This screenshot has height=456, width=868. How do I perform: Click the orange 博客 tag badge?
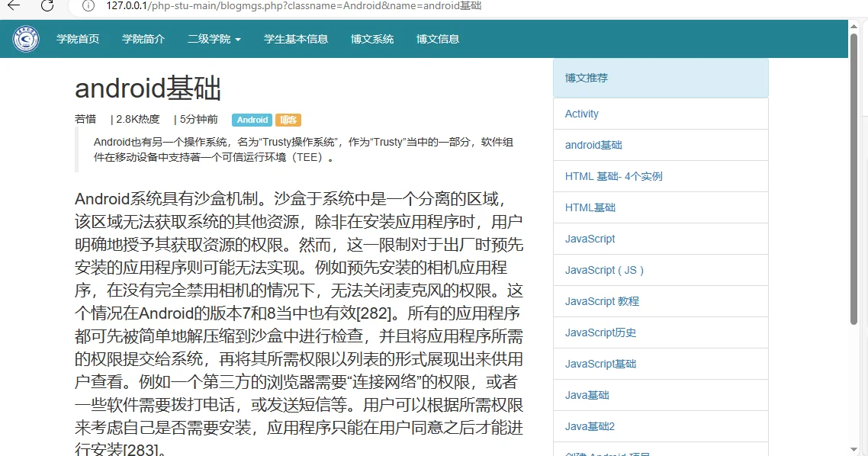288,120
